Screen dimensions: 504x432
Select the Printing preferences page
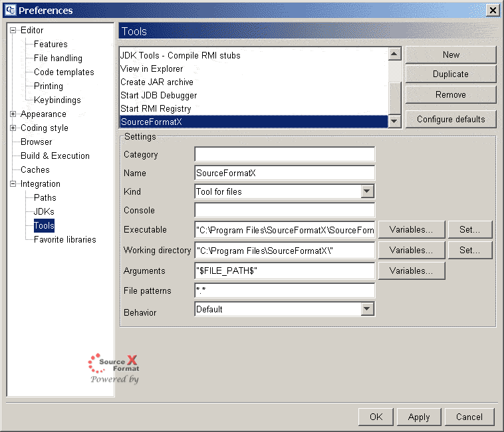click(x=49, y=86)
